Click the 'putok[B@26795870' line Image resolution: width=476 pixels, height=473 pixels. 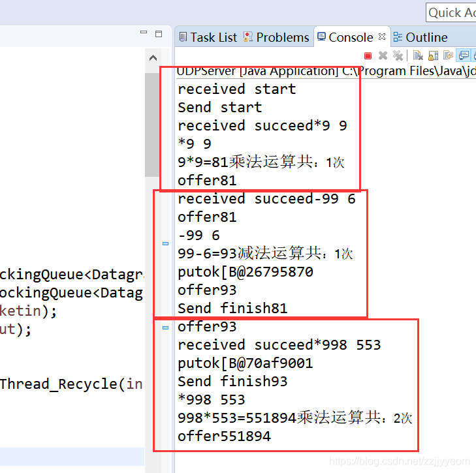coord(246,272)
